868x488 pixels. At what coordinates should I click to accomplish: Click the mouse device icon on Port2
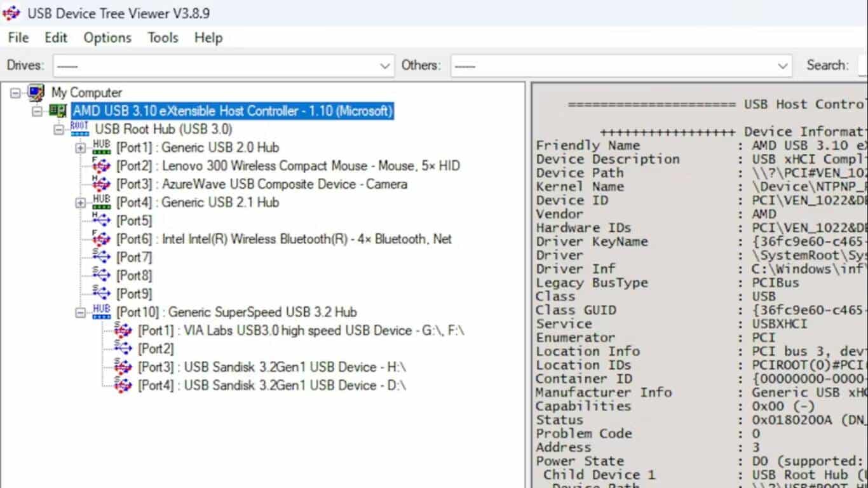101,165
